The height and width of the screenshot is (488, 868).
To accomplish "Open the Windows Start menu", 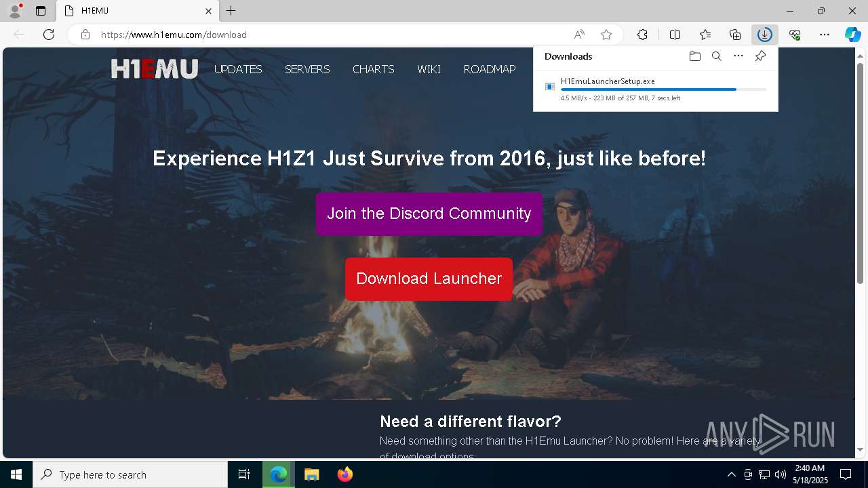I will pos(16,474).
